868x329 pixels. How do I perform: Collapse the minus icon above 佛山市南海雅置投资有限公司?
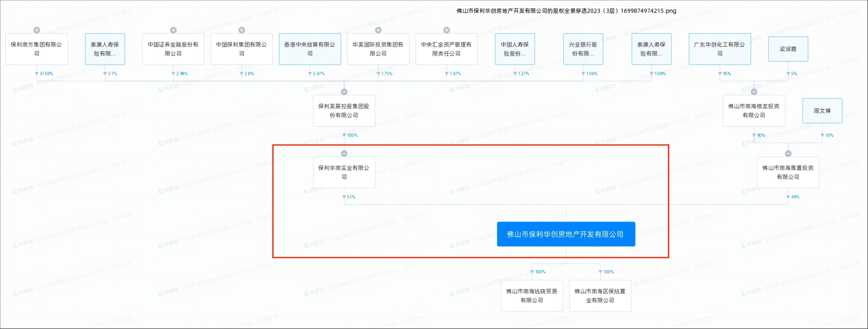pos(788,153)
